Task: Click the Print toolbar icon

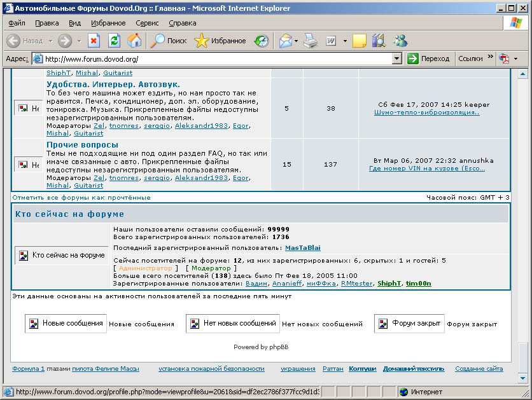Action: click(310, 41)
